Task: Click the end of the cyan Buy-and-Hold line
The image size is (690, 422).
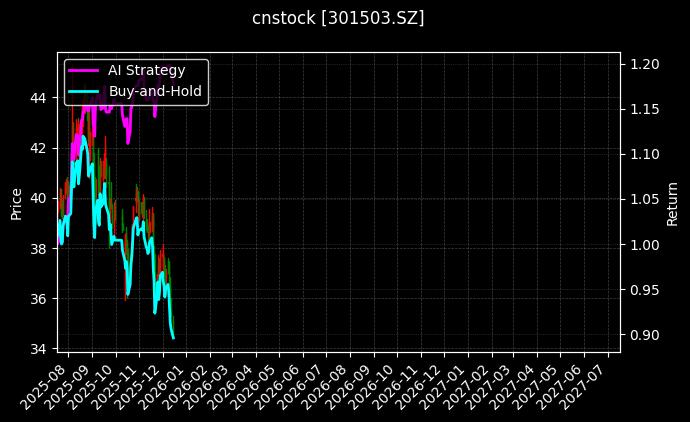Action: tap(173, 338)
